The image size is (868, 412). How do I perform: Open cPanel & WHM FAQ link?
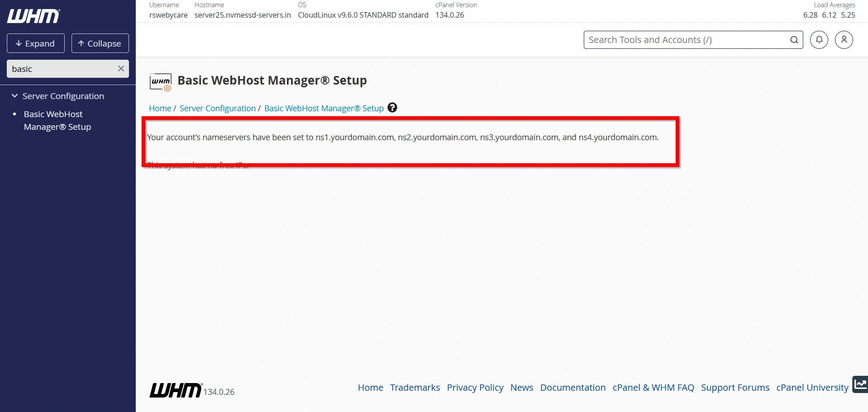click(x=653, y=388)
